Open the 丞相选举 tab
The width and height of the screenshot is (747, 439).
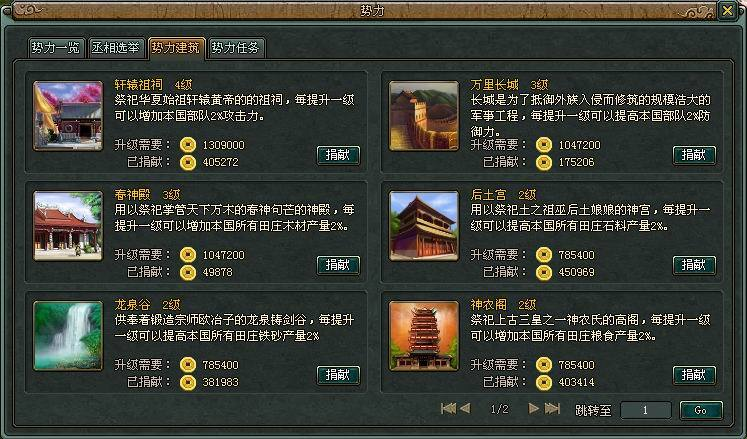(x=116, y=48)
